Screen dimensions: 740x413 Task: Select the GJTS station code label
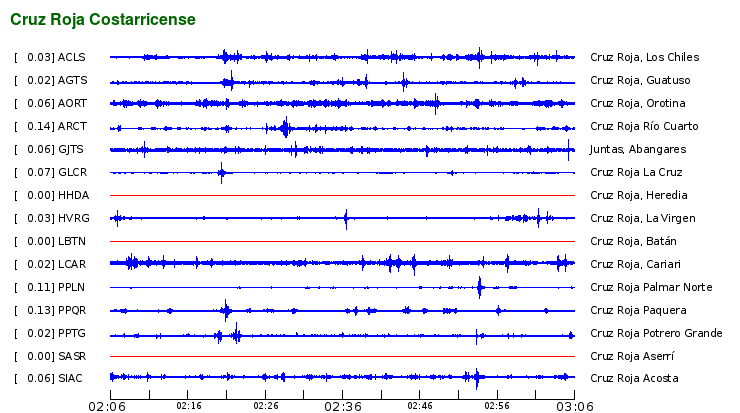click(x=71, y=149)
